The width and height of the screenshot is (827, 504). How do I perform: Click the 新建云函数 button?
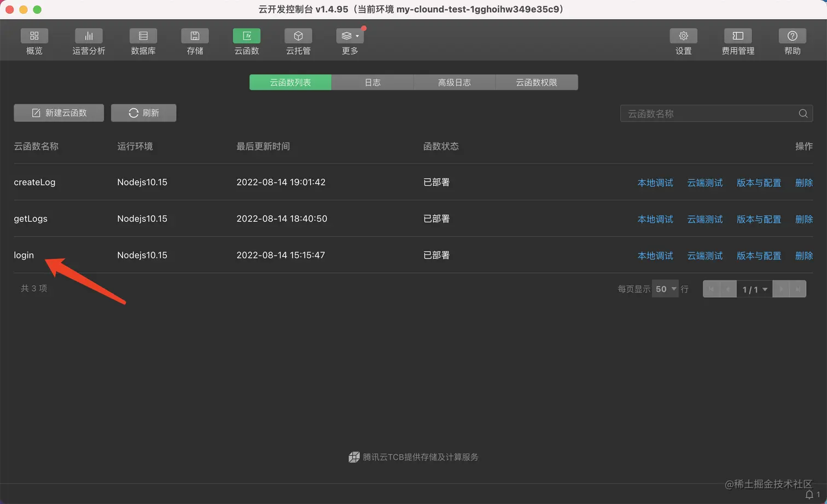(x=59, y=113)
